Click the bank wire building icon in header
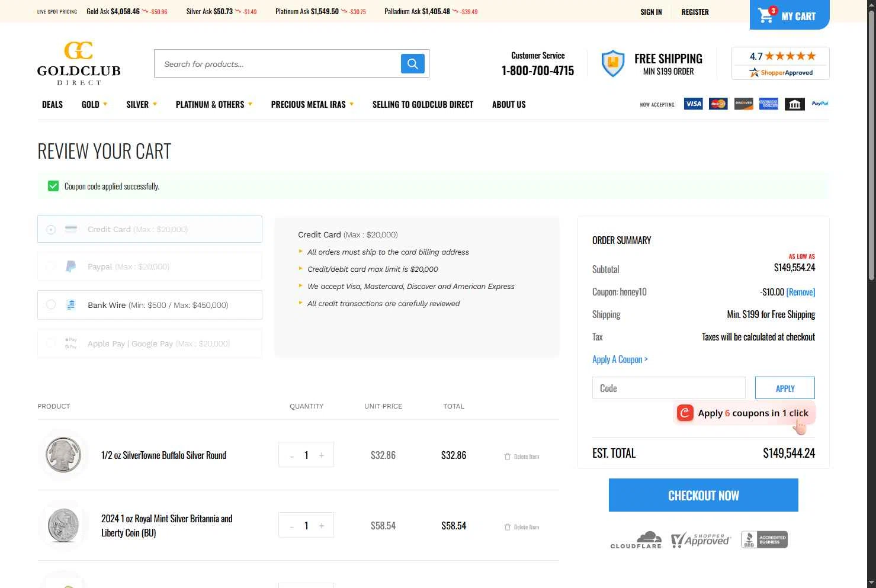This screenshot has width=876, height=588. (x=794, y=104)
